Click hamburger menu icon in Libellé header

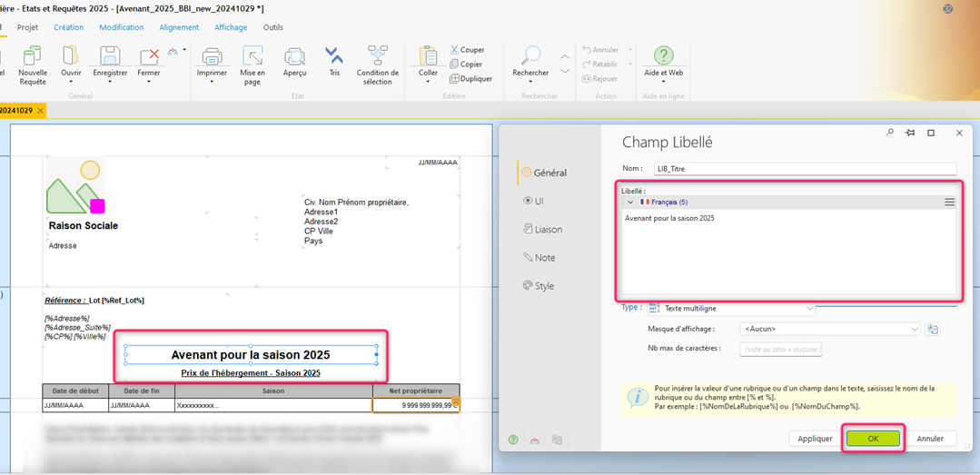[x=949, y=203]
